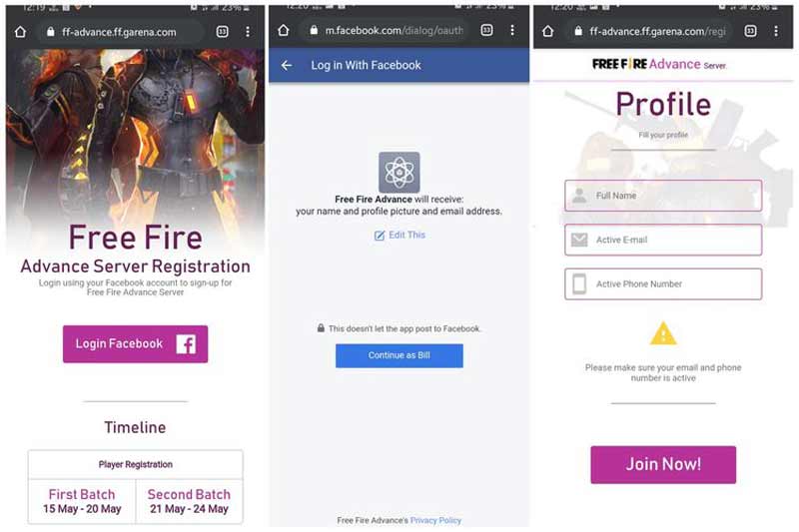
Task: Focus the Active E-mail field
Action: click(663, 240)
